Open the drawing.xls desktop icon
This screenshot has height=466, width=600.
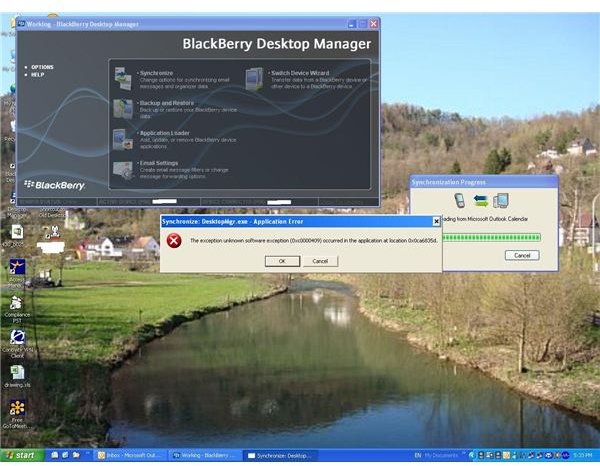coord(17,372)
